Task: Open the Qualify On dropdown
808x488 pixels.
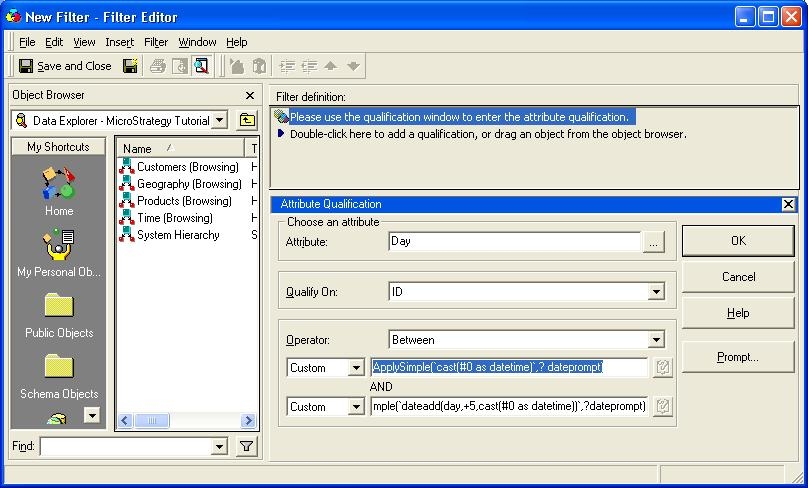Action: pos(656,292)
